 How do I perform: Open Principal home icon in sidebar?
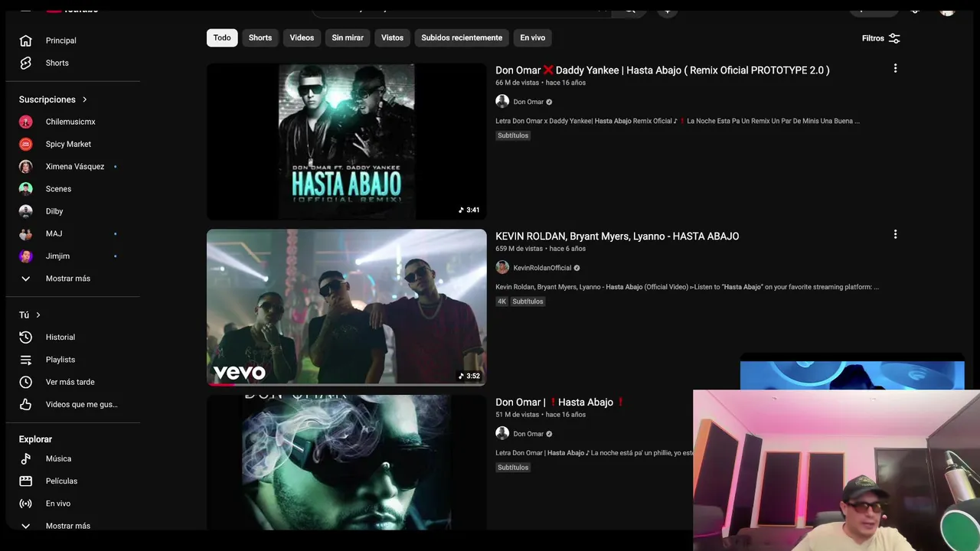[25, 41]
